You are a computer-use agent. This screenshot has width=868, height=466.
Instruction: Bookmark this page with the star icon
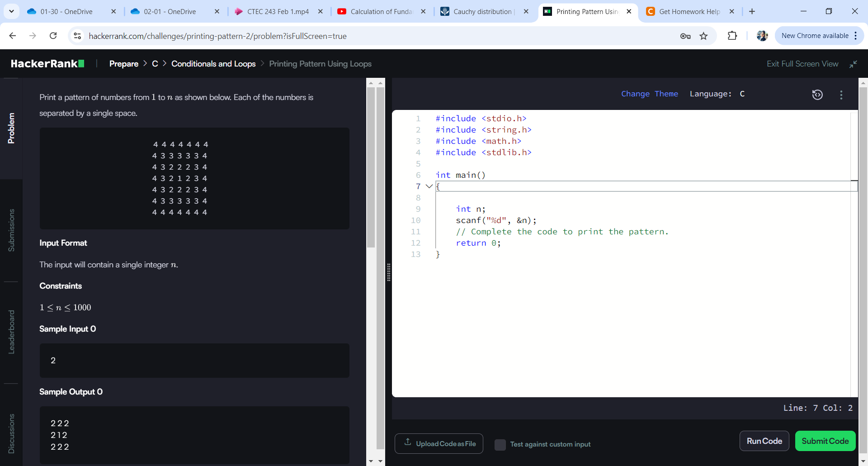[x=703, y=36]
